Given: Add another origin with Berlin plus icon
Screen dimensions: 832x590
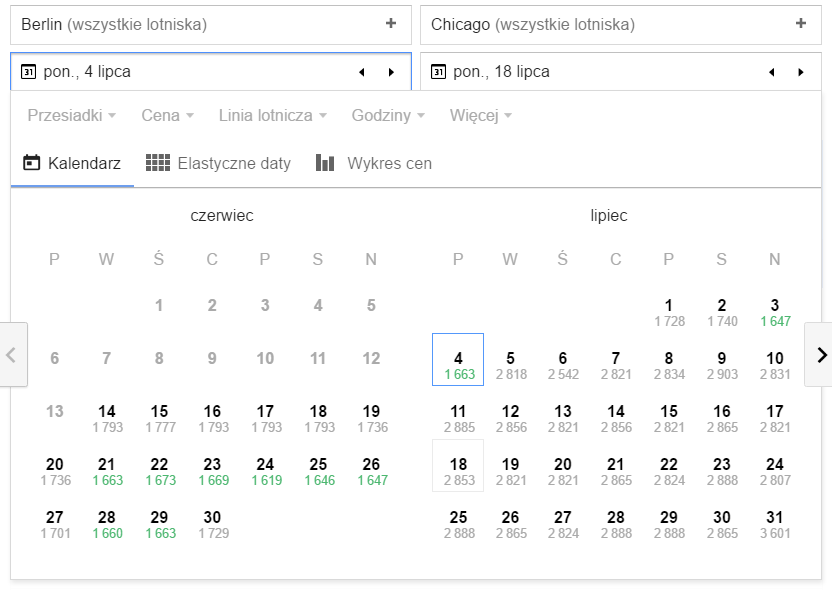Looking at the screenshot, I should click(x=391, y=24).
